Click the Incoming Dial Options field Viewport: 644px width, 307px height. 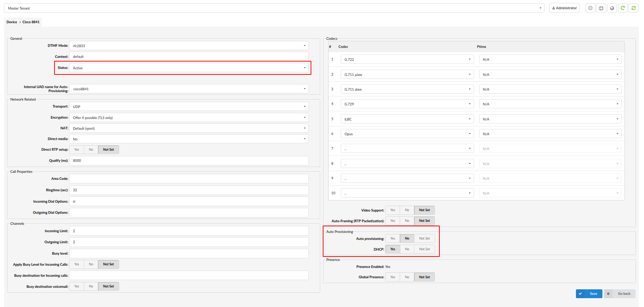tap(189, 202)
